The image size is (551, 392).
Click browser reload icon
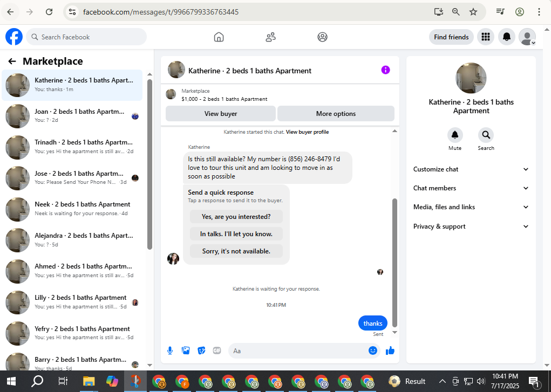pyautogui.click(x=49, y=12)
